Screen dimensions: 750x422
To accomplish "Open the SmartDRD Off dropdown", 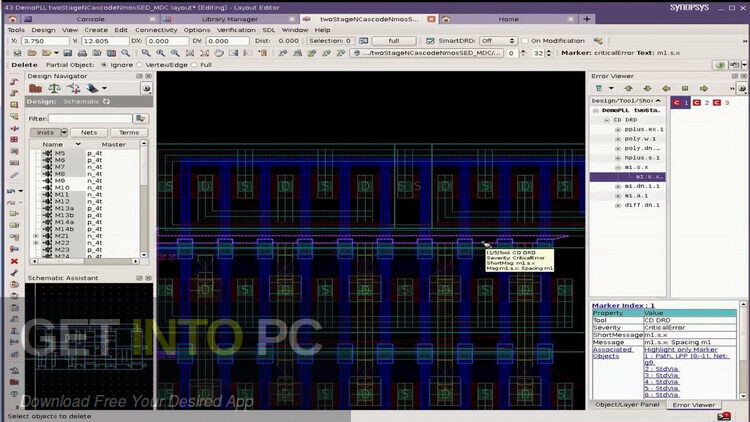I will (497, 41).
